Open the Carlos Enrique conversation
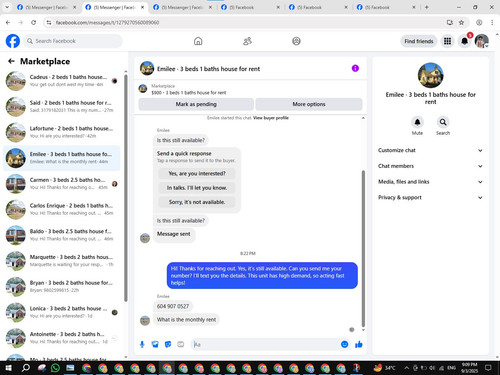 coord(62,209)
